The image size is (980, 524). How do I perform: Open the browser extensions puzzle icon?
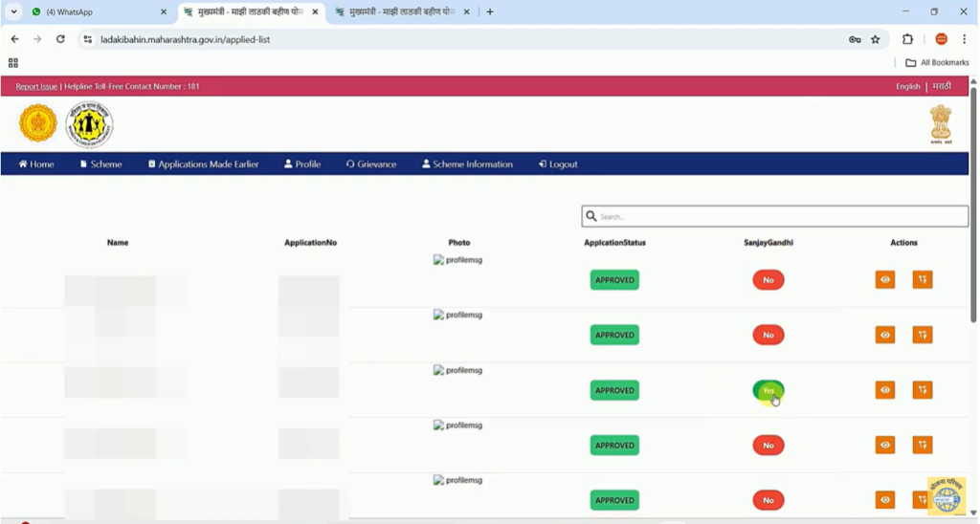[x=907, y=39]
